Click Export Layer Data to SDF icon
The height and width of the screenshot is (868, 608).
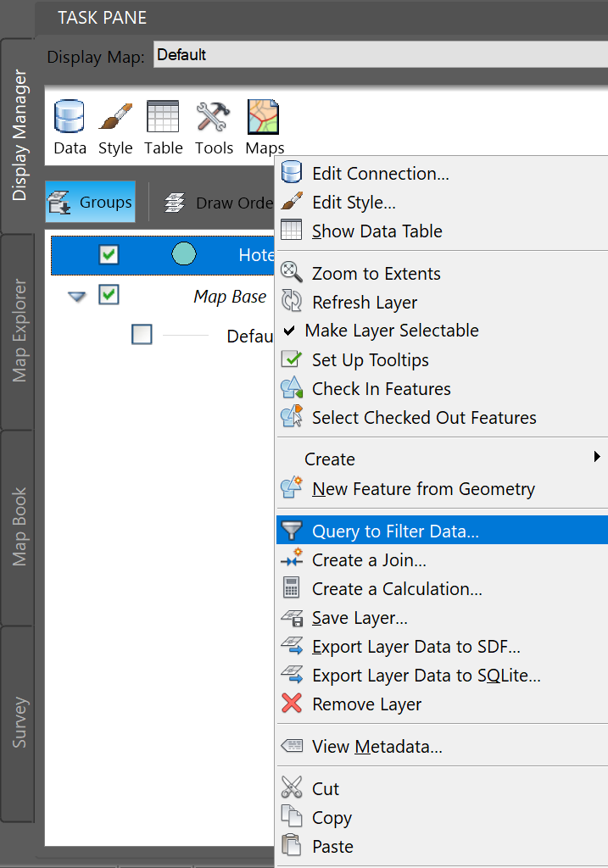pos(291,645)
